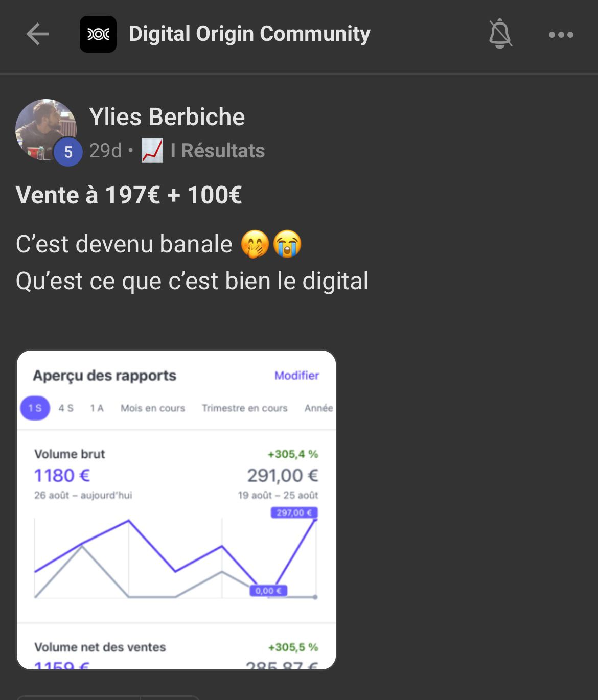Open Ylies Berbiche's profile name
Viewport: 598px width, 700px height.
[x=167, y=117]
